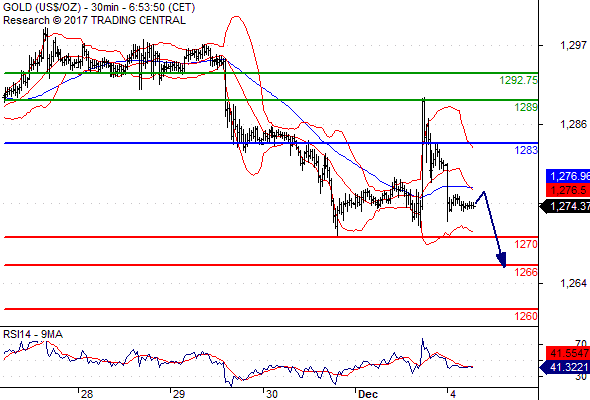
Task: Click the 1260 red support label
Action: click(x=526, y=316)
